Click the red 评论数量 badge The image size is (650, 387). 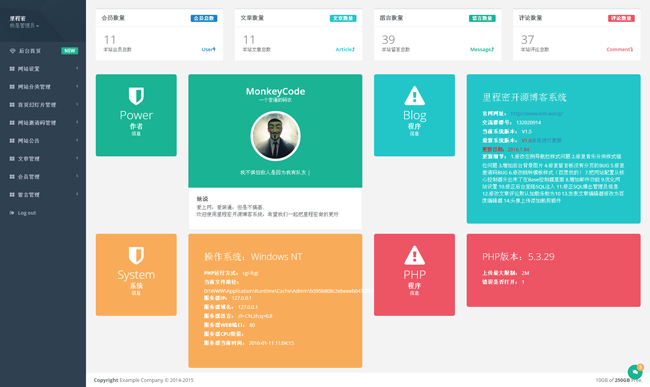click(x=621, y=18)
